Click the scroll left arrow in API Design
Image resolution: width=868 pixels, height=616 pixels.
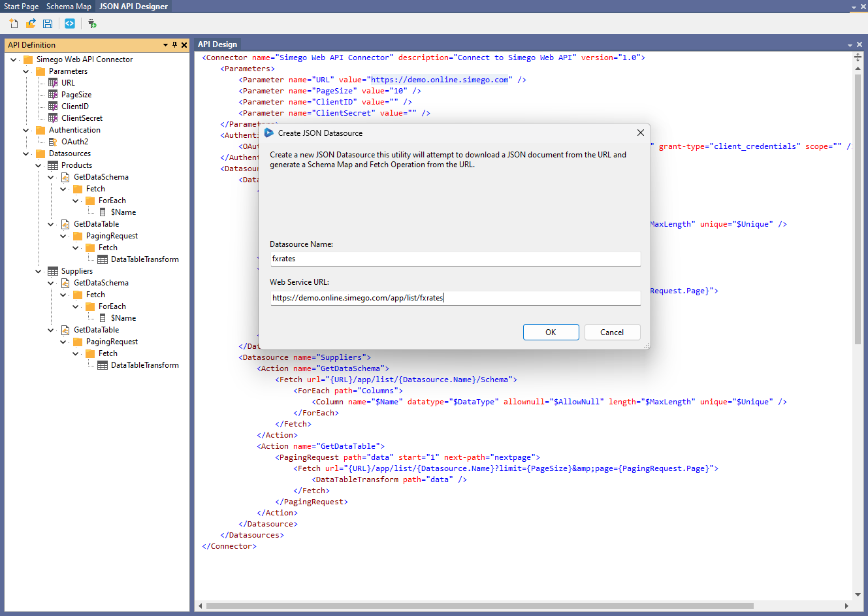point(200,606)
